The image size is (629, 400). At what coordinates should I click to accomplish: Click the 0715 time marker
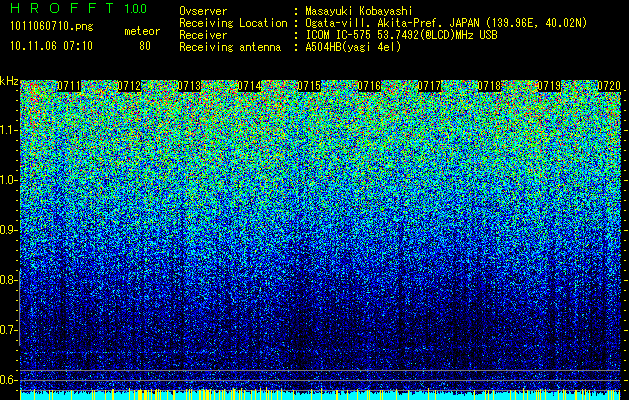click(x=309, y=86)
